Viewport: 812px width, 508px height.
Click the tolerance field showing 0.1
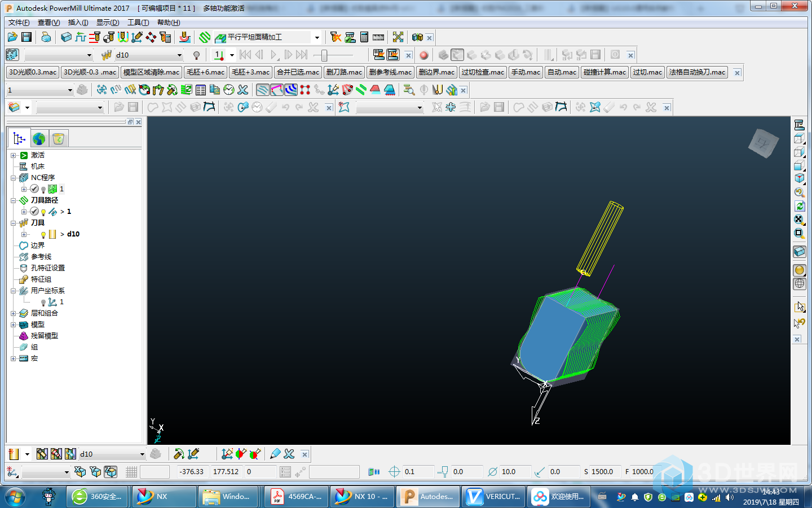418,472
